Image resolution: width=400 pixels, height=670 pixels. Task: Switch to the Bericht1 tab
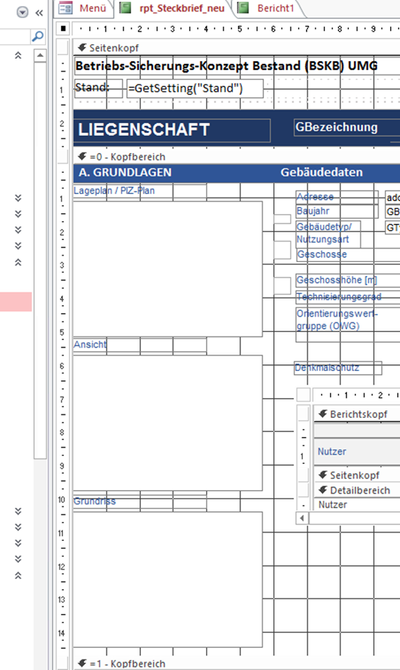[x=268, y=8]
